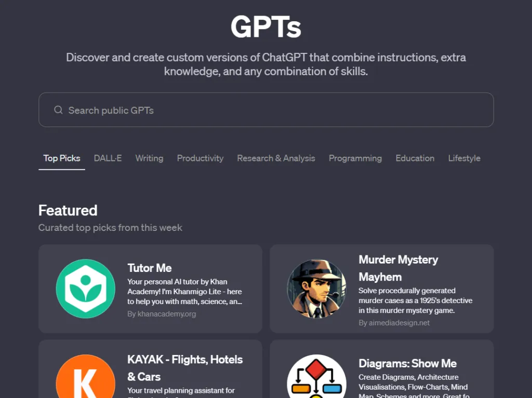
Task: Open the Tutor Me Khan Academy logo
Action: (86, 289)
